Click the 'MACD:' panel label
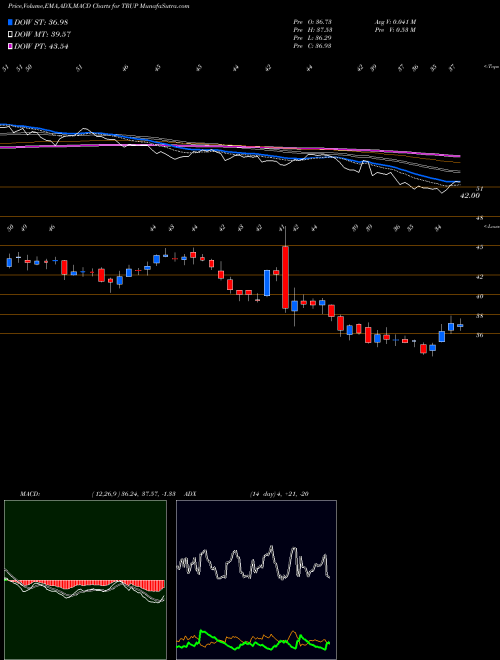The width and height of the screenshot is (500, 660). (30, 494)
